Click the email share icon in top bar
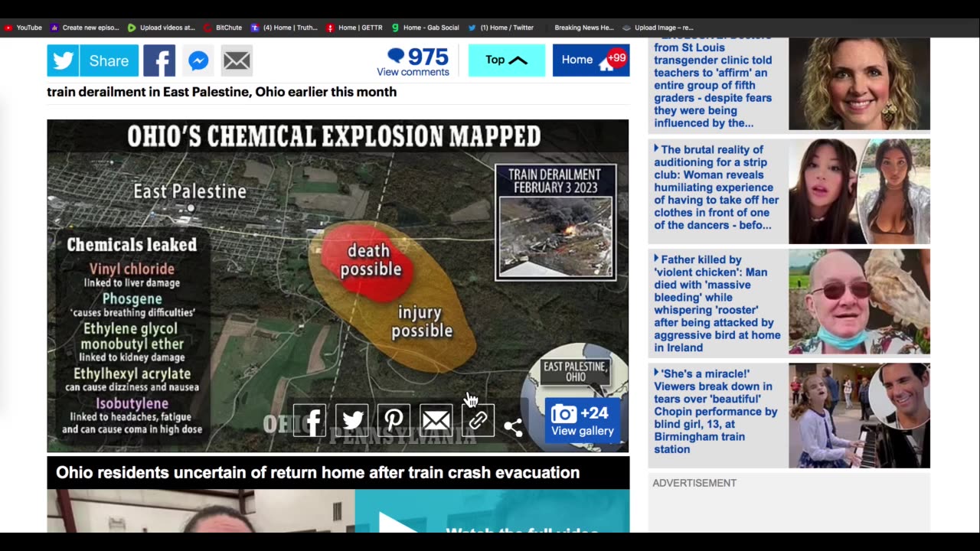This screenshot has width=980, height=551. click(x=237, y=60)
